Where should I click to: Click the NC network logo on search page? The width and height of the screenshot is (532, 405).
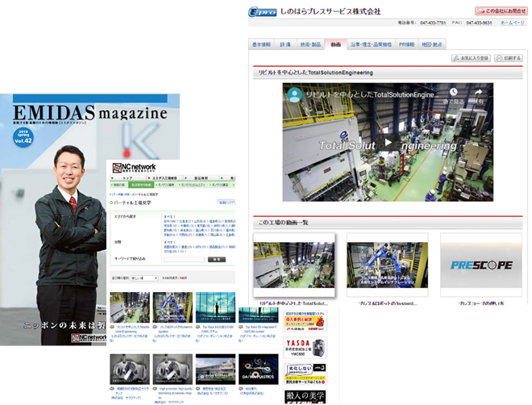point(134,167)
